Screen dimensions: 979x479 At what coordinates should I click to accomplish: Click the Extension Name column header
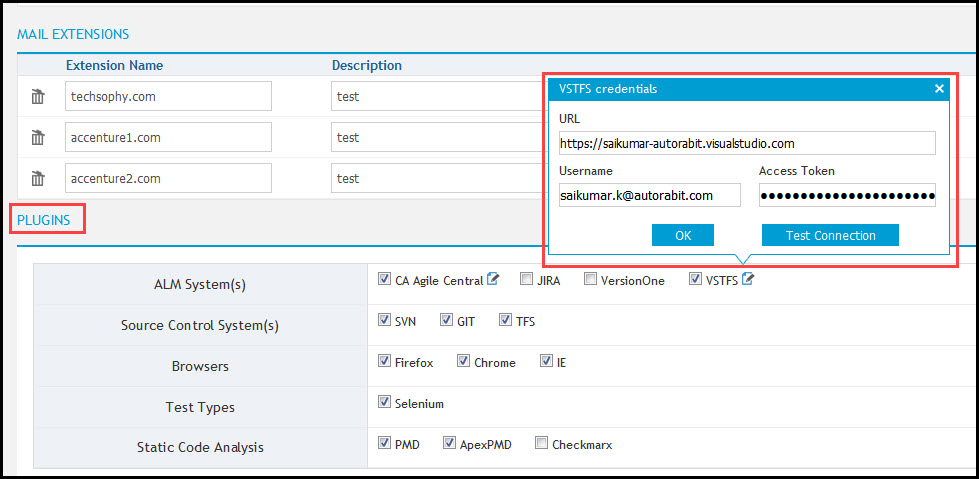[x=114, y=65]
